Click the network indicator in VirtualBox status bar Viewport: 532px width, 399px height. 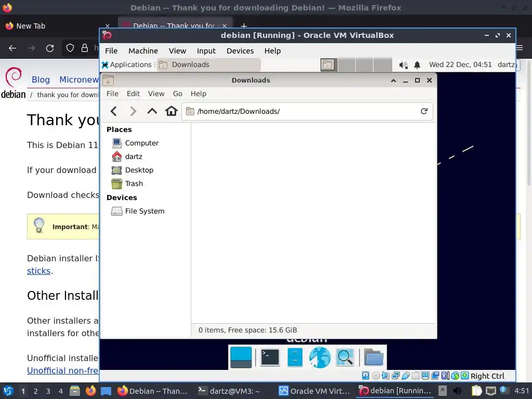(395, 376)
